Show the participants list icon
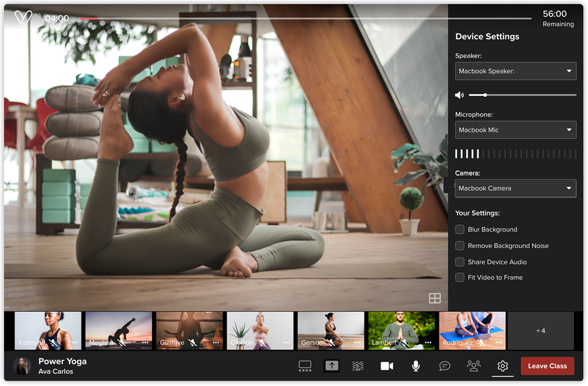588x386 pixels. tap(473, 366)
